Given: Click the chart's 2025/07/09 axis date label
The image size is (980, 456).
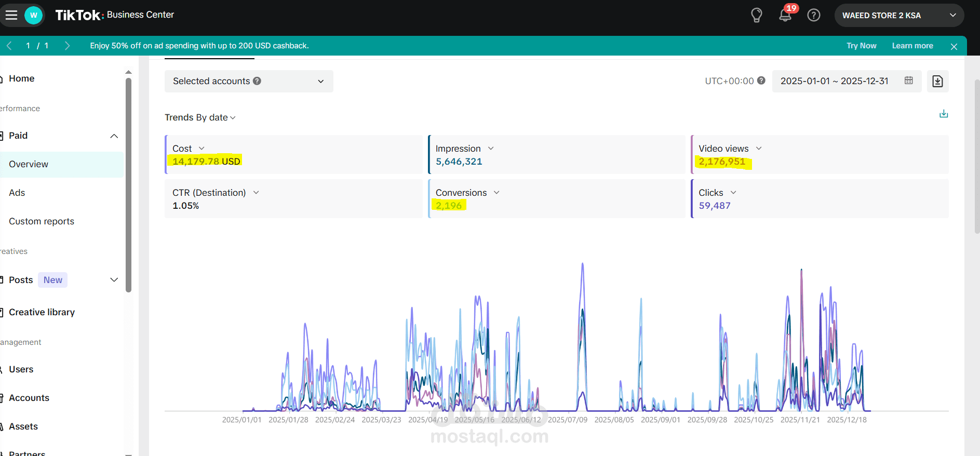Looking at the screenshot, I should 568,420.
